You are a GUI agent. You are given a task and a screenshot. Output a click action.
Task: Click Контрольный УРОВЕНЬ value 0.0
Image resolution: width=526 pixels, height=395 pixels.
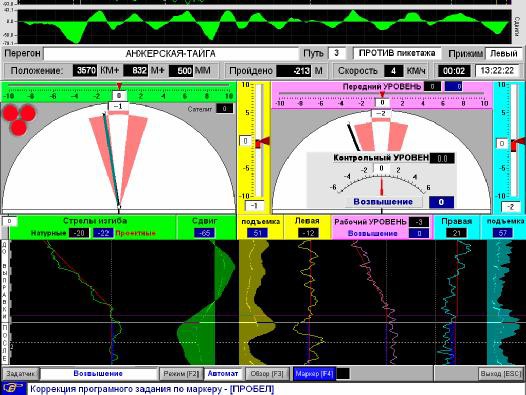[x=442, y=158]
